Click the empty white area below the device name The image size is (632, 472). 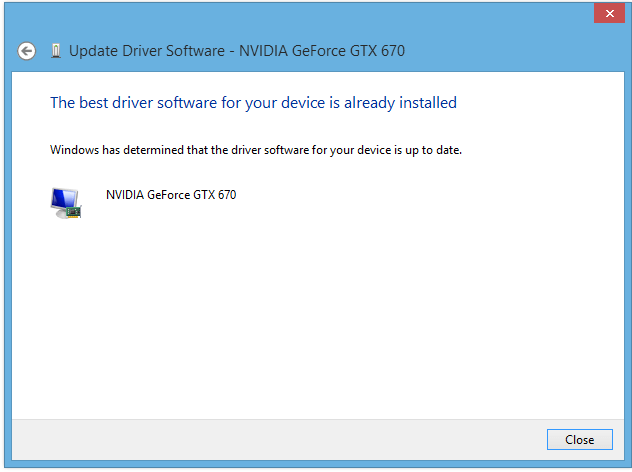tap(318, 314)
